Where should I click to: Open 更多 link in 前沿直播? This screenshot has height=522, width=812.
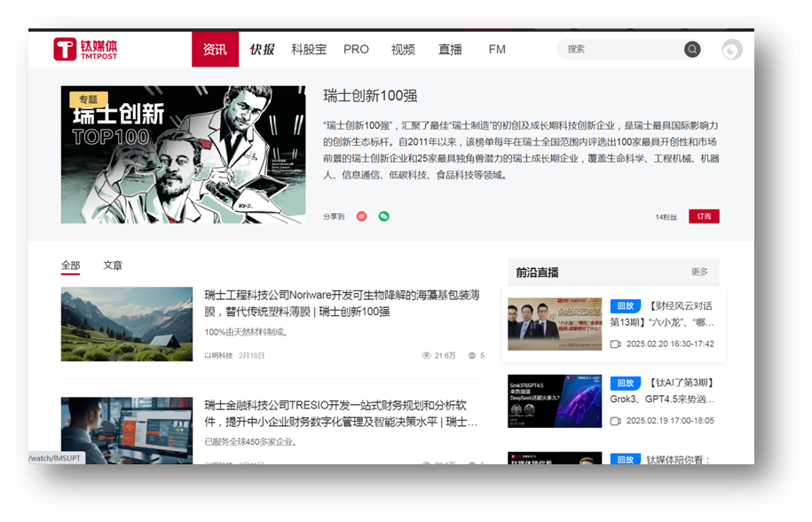click(699, 272)
